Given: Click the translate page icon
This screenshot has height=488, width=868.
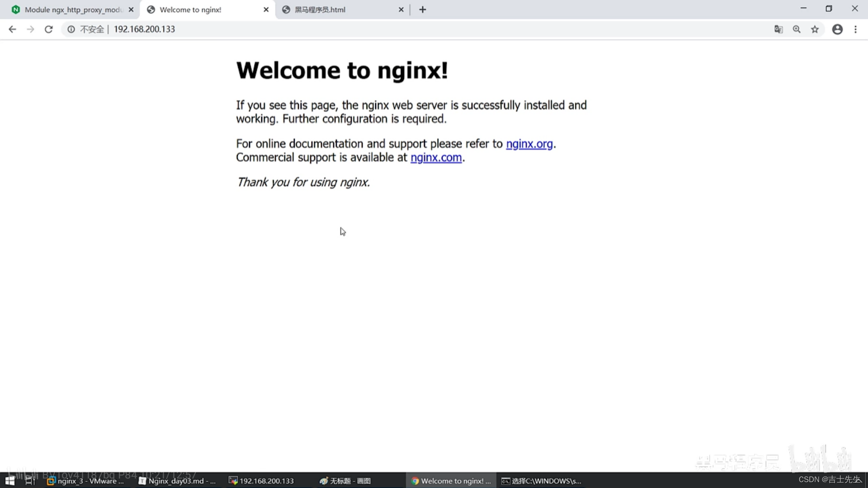Looking at the screenshot, I should [778, 29].
